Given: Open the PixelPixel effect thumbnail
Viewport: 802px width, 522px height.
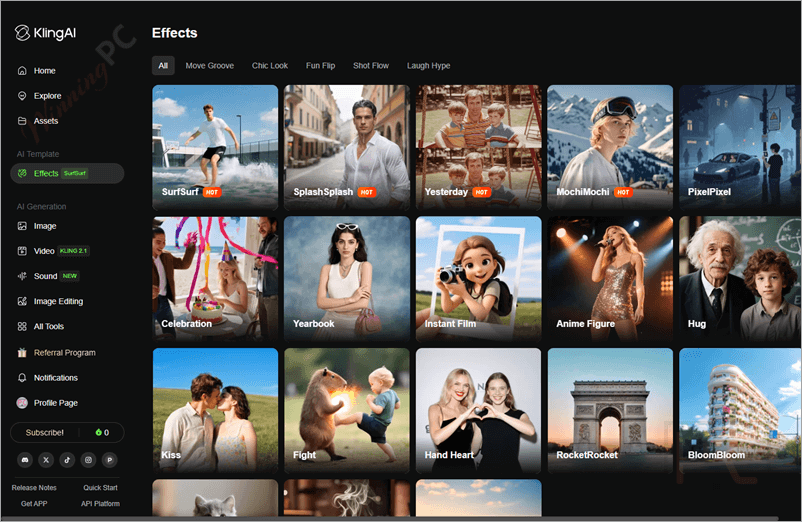Looking at the screenshot, I should [x=740, y=147].
